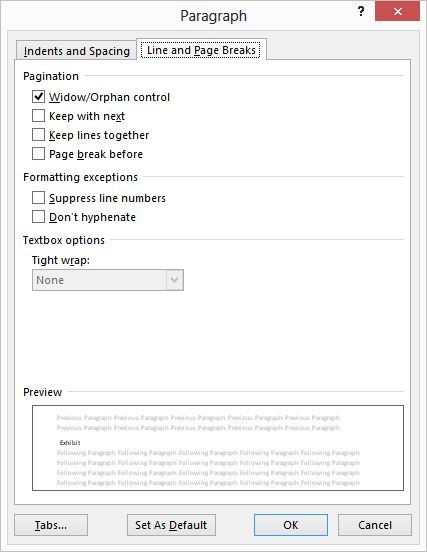Enable Don't hyphenate checkbox
427x552 pixels.
point(38,217)
